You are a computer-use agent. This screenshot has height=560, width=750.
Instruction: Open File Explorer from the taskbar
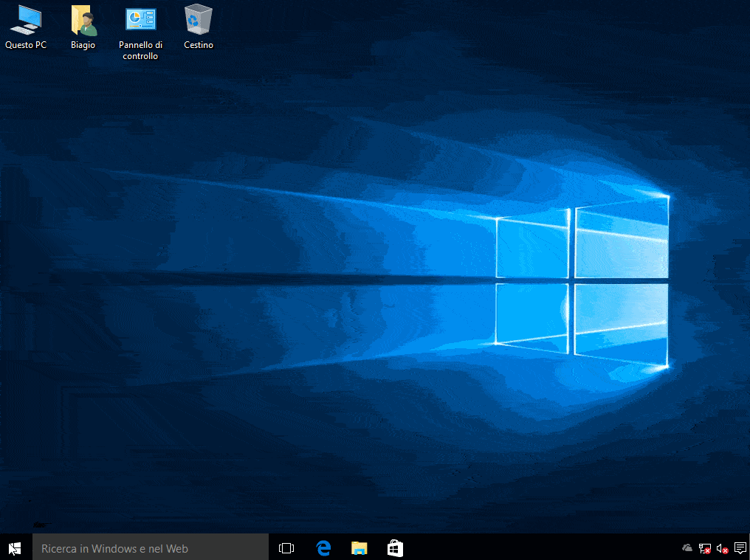(359, 548)
